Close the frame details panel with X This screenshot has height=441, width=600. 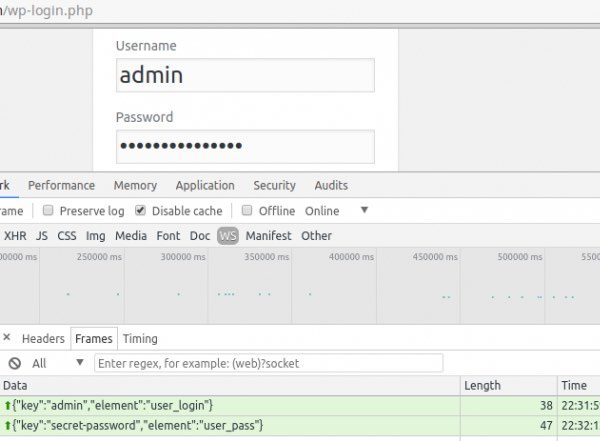click(6, 339)
